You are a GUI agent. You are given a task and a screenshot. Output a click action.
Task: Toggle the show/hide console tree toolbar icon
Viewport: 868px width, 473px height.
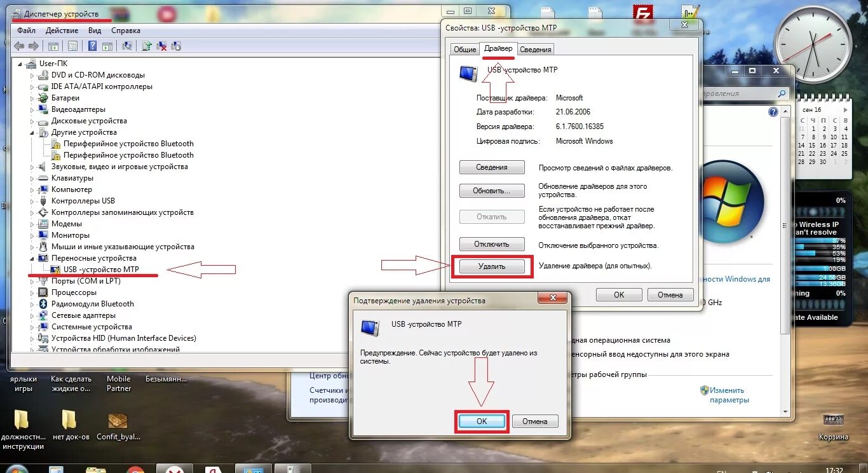[x=53, y=46]
